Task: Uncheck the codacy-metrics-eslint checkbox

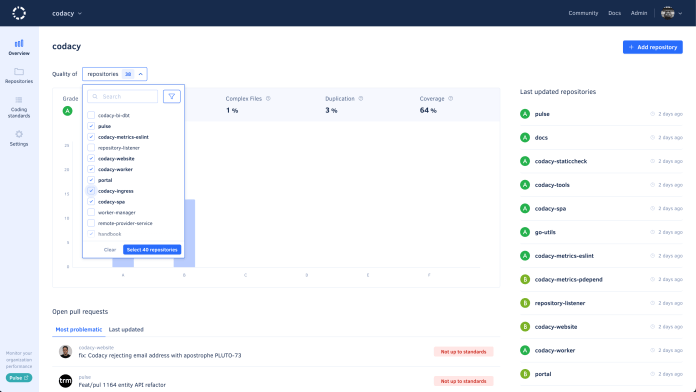Action: click(91, 137)
